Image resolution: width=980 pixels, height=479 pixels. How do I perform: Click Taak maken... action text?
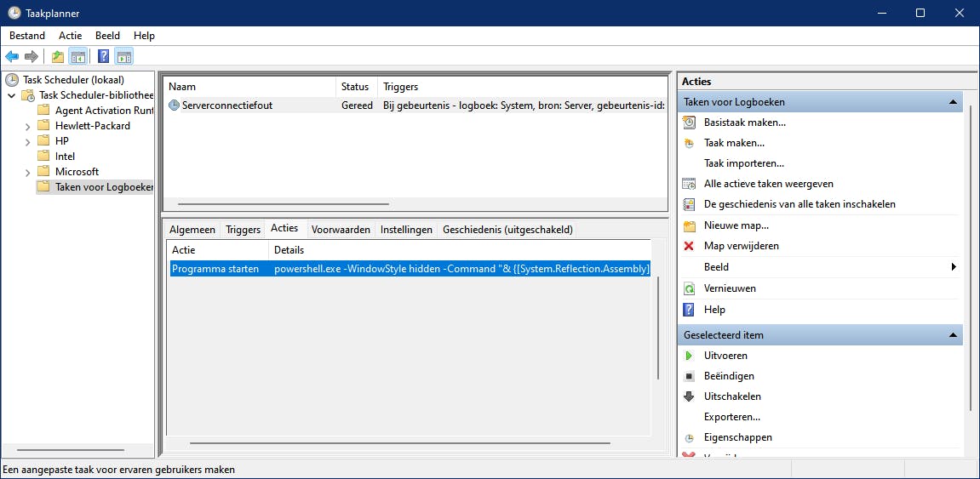tap(735, 143)
